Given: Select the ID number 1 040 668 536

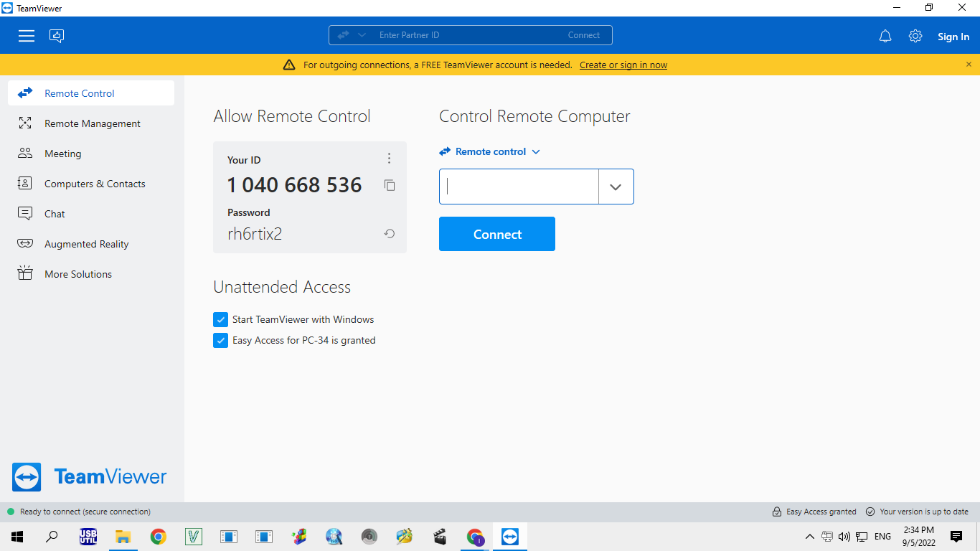Looking at the screenshot, I should [295, 185].
